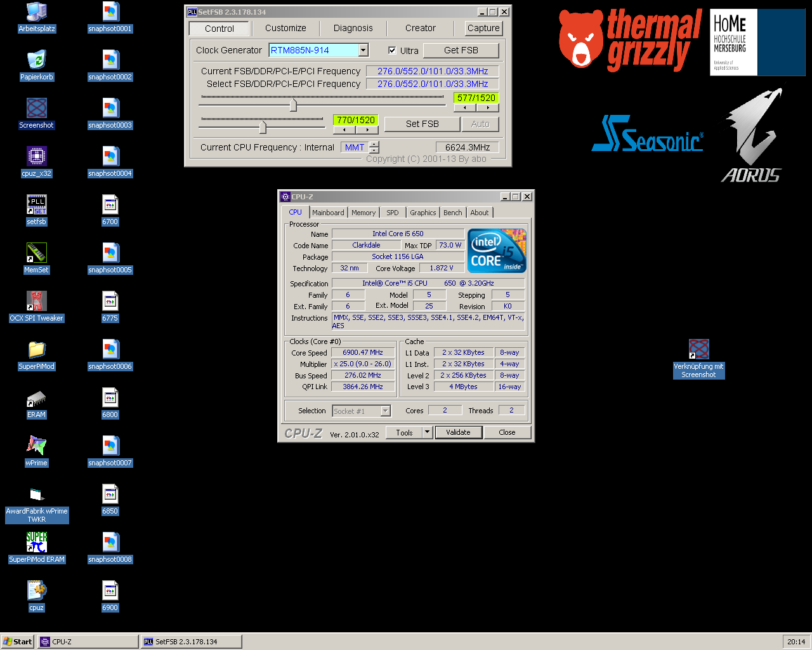Select the 6800 file icon

(x=110, y=403)
